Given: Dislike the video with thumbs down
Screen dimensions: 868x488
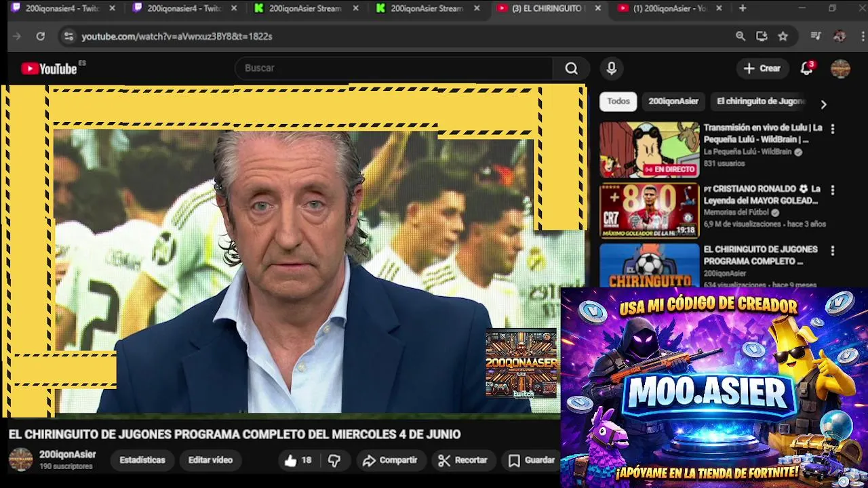Looking at the screenshot, I should point(334,460).
